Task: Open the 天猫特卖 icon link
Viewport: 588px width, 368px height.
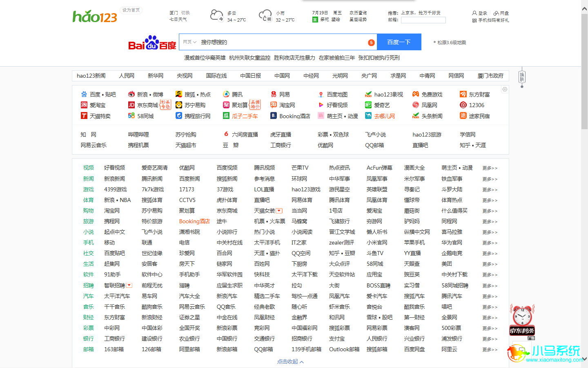Action: click(84, 116)
